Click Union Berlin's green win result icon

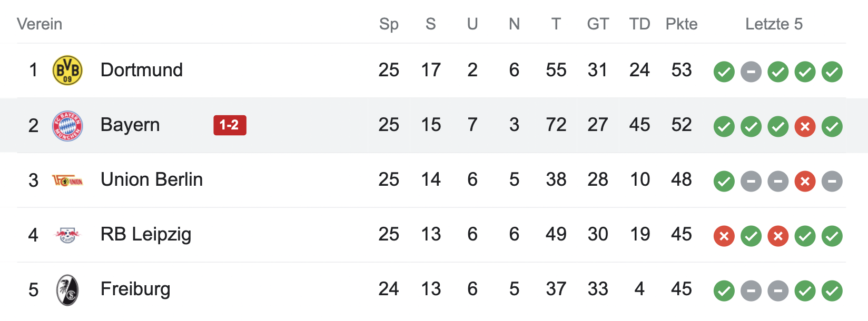pyautogui.click(x=724, y=182)
